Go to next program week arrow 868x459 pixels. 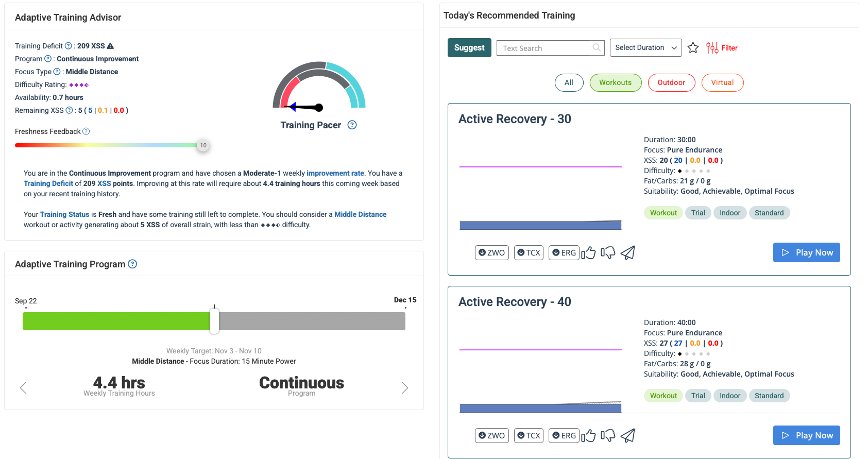tap(404, 388)
